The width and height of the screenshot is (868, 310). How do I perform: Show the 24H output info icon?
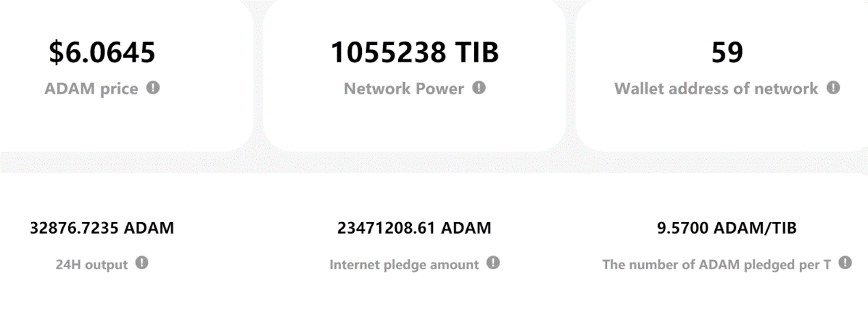(143, 263)
